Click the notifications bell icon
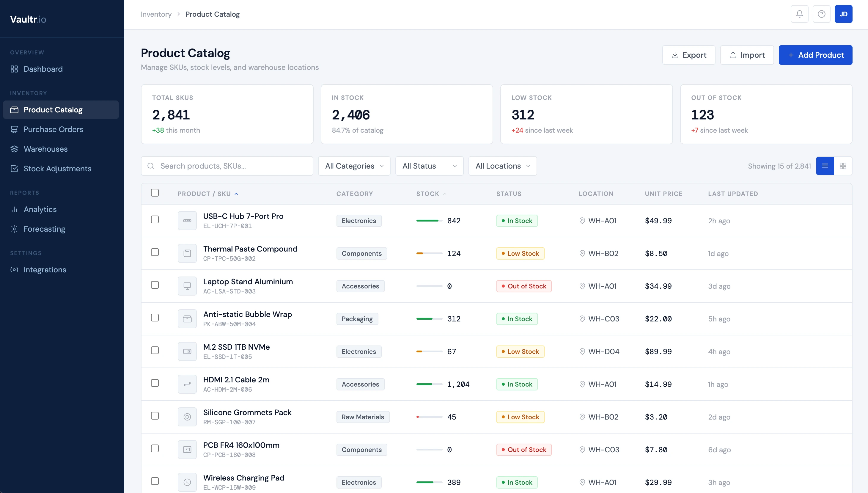The image size is (868, 493). point(799,14)
